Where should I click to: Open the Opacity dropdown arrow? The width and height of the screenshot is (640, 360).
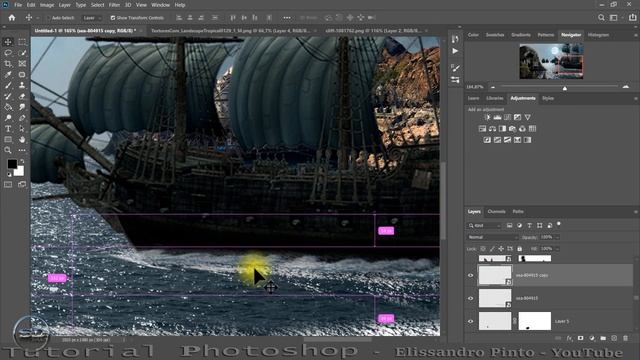(558, 237)
